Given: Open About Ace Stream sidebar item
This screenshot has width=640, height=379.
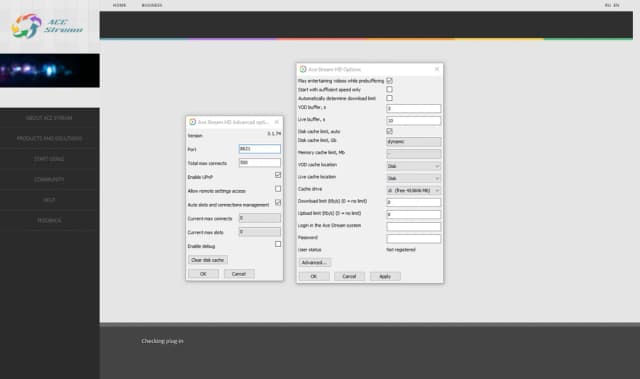Looking at the screenshot, I should pyautogui.click(x=49, y=118).
